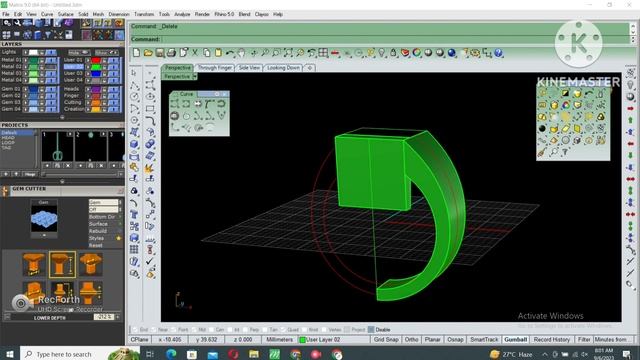Click the Open folder icon in toolbar
This screenshot has height=360, width=640.
(148, 53)
